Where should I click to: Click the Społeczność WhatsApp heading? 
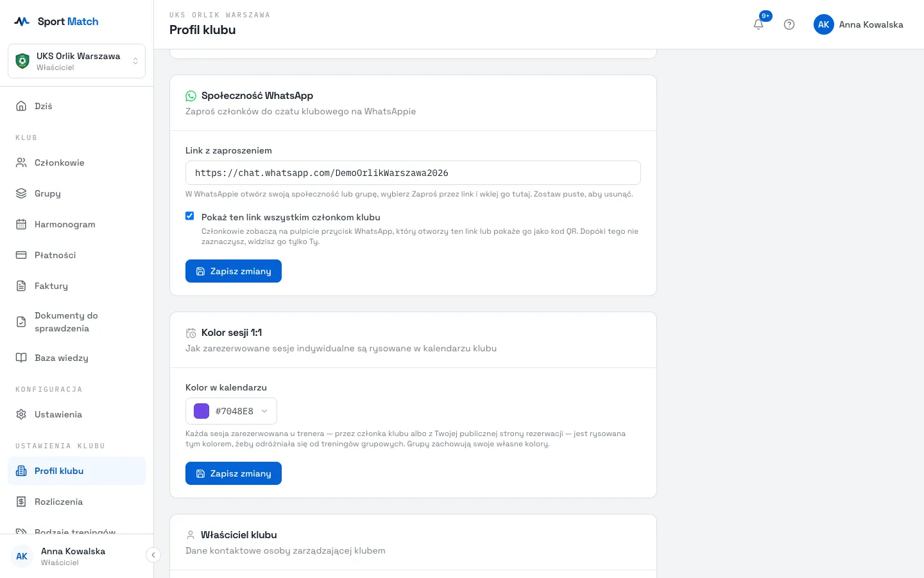point(257,96)
